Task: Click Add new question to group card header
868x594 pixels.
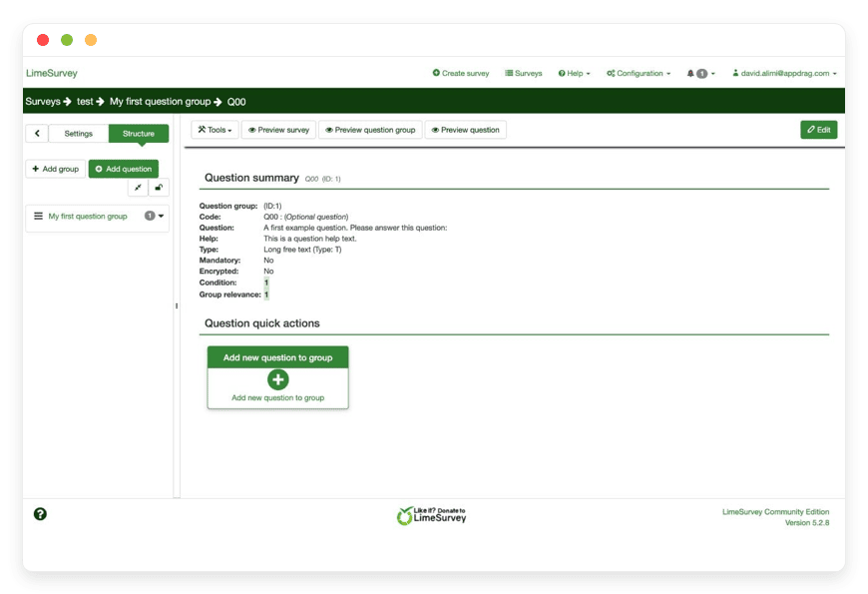Action: 278,357
